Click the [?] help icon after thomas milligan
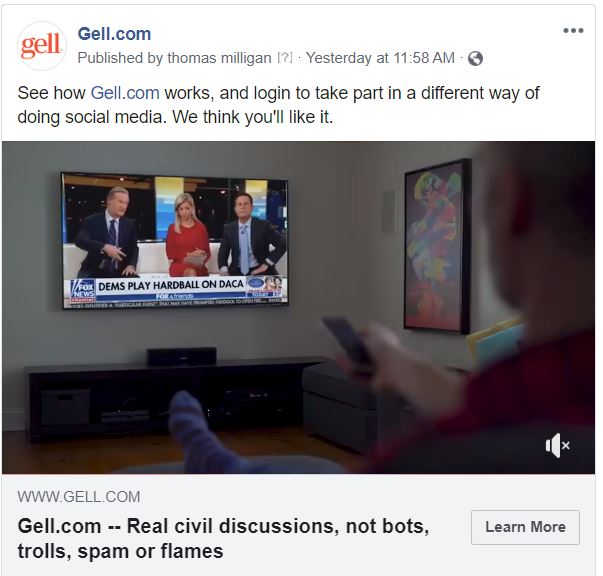The height and width of the screenshot is (576, 603). (285, 58)
